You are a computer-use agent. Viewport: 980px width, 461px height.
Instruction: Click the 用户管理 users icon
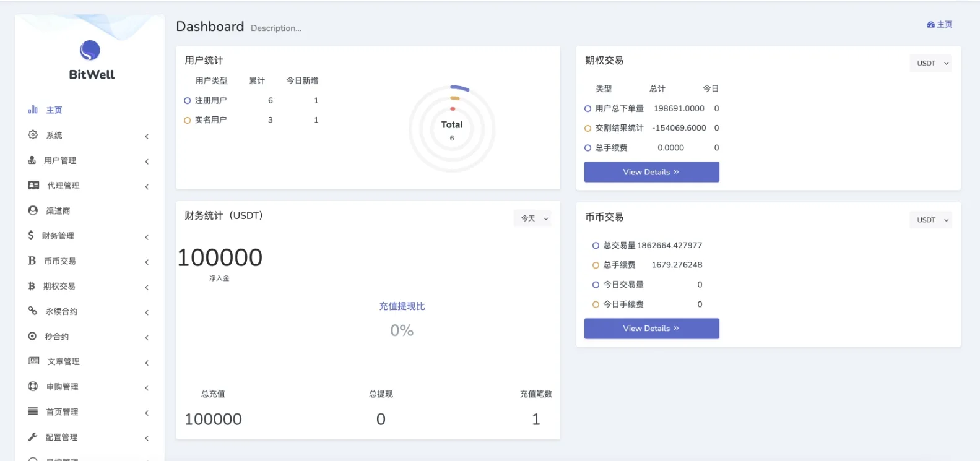click(32, 160)
